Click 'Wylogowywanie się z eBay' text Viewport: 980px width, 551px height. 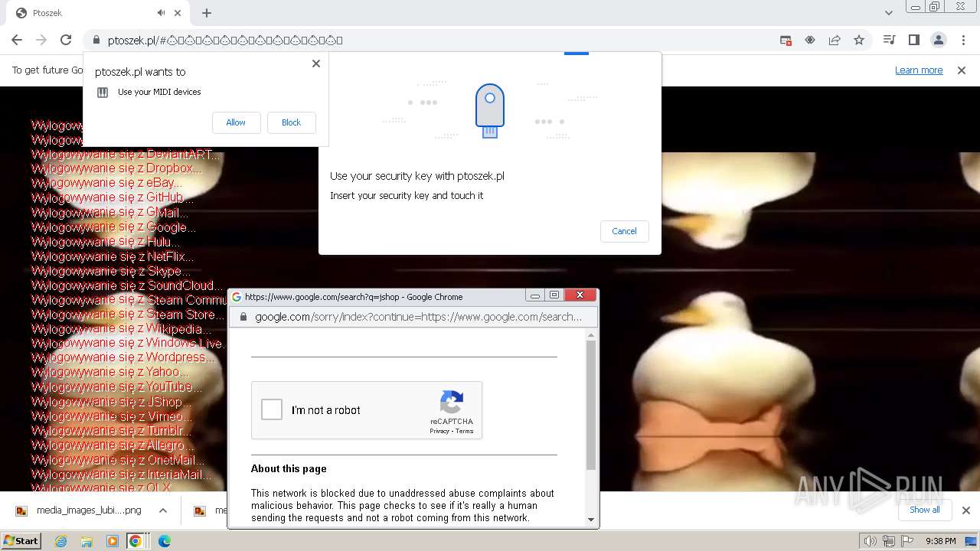point(107,184)
